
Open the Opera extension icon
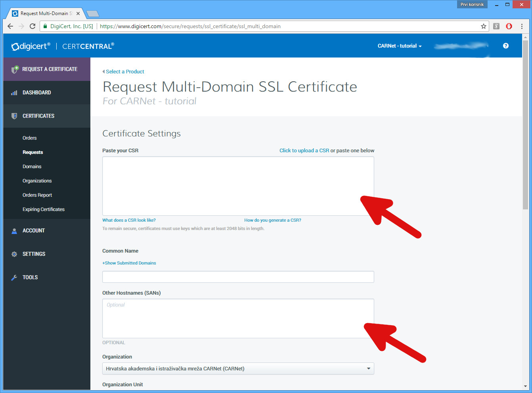click(509, 26)
